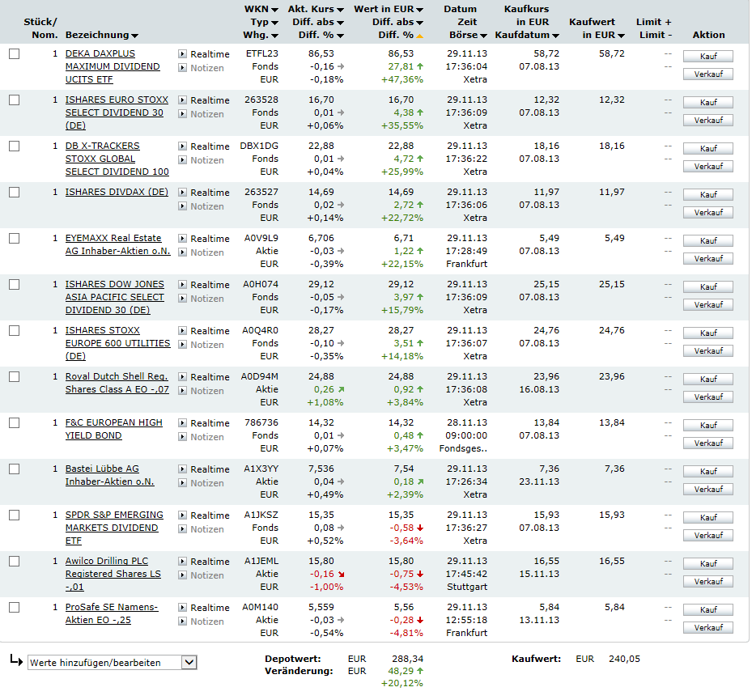Click Realtime icon for Bastei Lübbe AG
This screenshot has height=700, width=752.
click(x=182, y=469)
